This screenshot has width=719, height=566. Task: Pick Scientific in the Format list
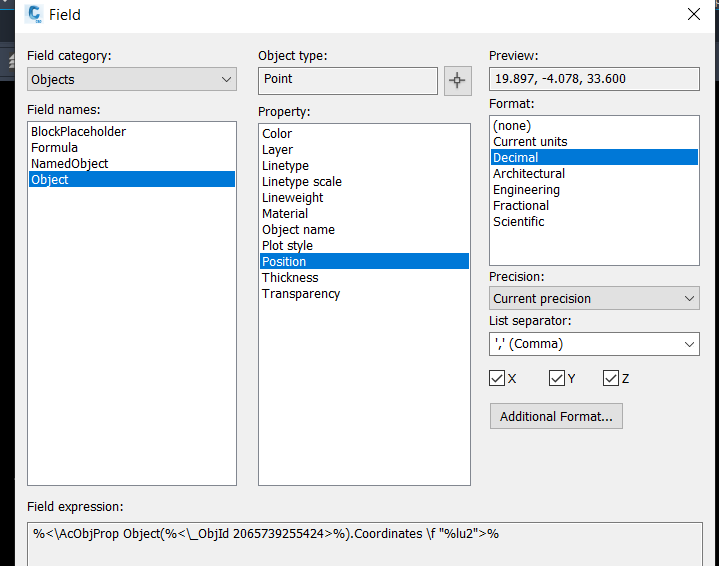(518, 221)
